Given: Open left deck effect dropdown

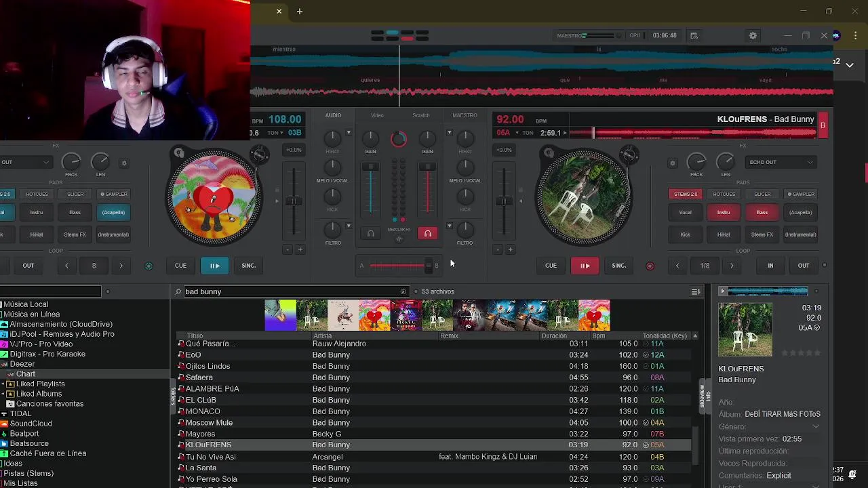Looking at the screenshot, I should tap(26, 162).
